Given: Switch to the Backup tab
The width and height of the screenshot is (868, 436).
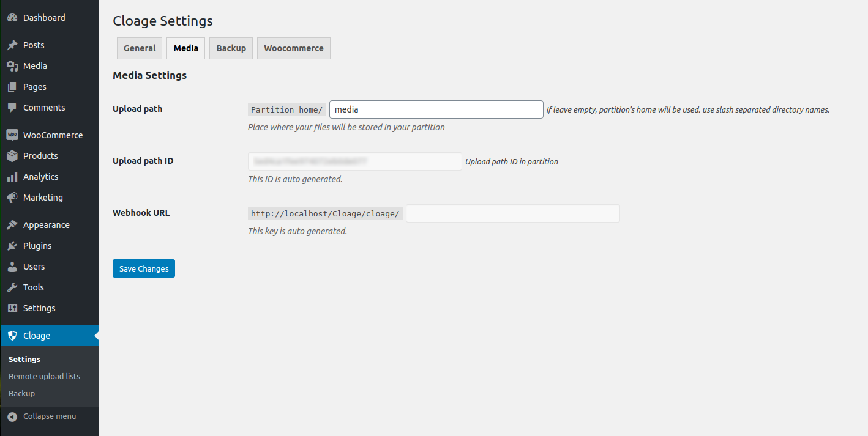Looking at the screenshot, I should 231,48.
